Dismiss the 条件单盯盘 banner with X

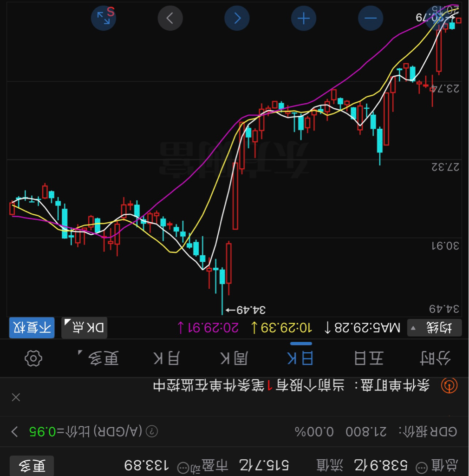[16, 397]
